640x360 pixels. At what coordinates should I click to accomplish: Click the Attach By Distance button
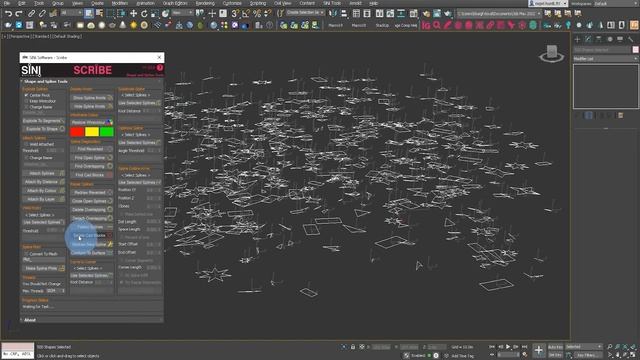[x=44, y=182]
